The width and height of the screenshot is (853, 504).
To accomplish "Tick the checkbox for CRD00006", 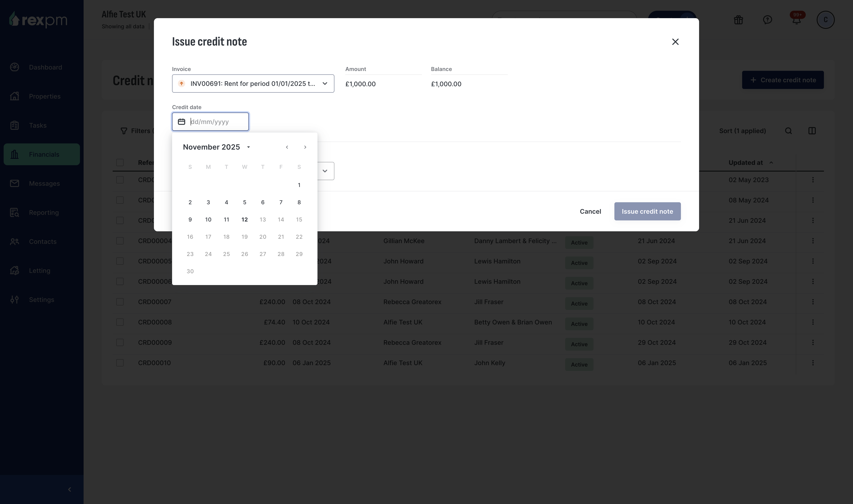I will tap(120, 282).
